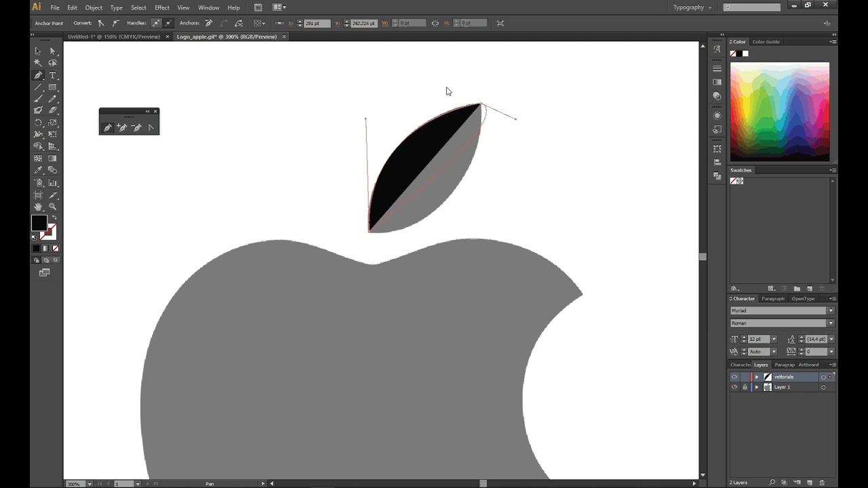The height and width of the screenshot is (488, 868).
Task: Switch to the Untitled-1 document tab
Action: 114,37
